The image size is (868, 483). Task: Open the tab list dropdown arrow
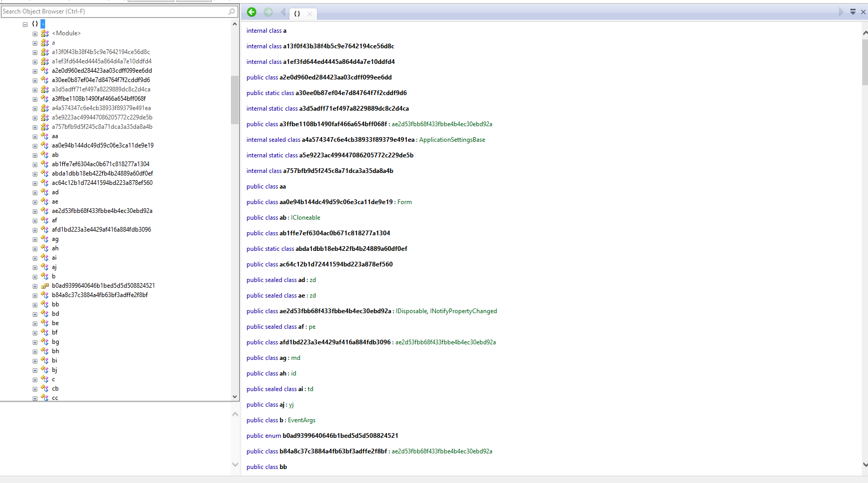852,11
